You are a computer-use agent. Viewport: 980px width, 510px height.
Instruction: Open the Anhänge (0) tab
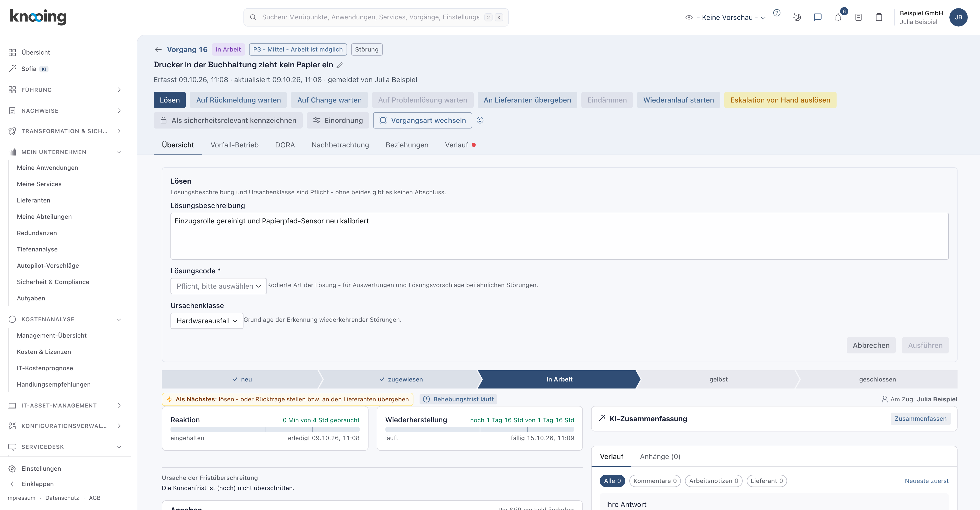click(660, 456)
